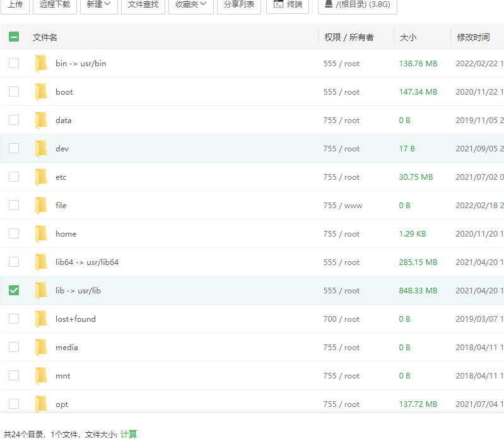Sort by the 修改时间 column header
The height and width of the screenshot is (441, 504).
[473, 37]
